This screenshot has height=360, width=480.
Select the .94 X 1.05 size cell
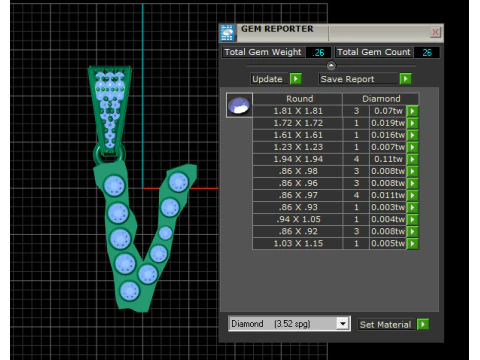pyautogui.click(x=298, y=219)
